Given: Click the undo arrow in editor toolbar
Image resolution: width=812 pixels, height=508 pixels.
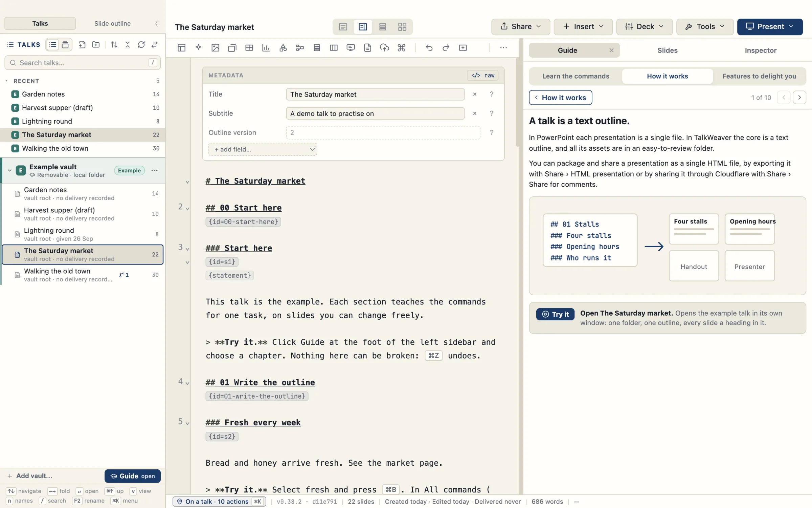Looking at the screenshot, I should (429, 48).
